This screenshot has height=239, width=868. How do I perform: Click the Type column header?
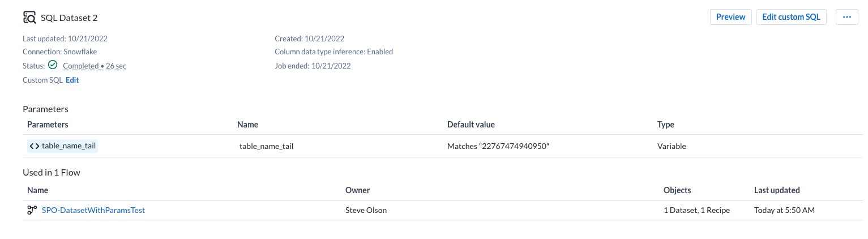tap(665, 125)
